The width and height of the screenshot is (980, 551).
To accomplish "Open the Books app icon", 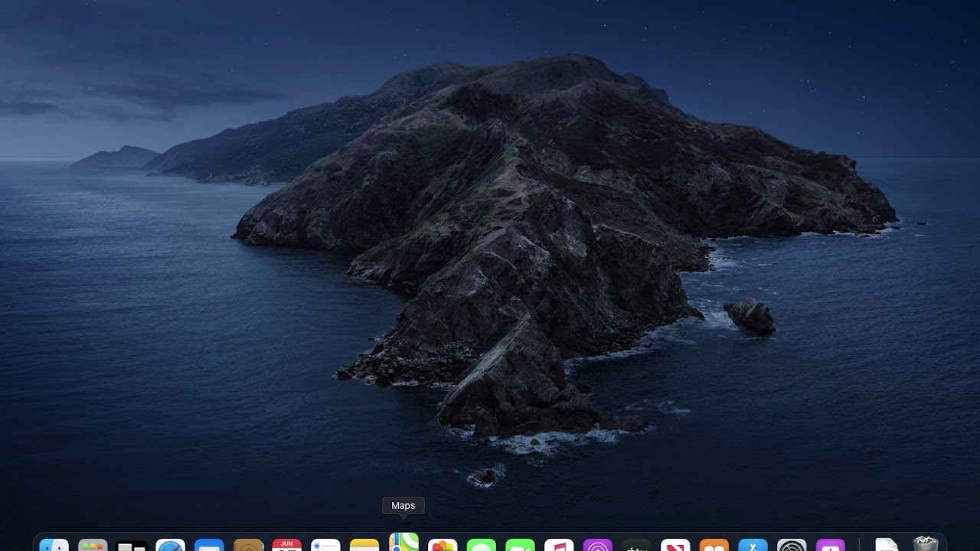I will (x=714, y=545).
